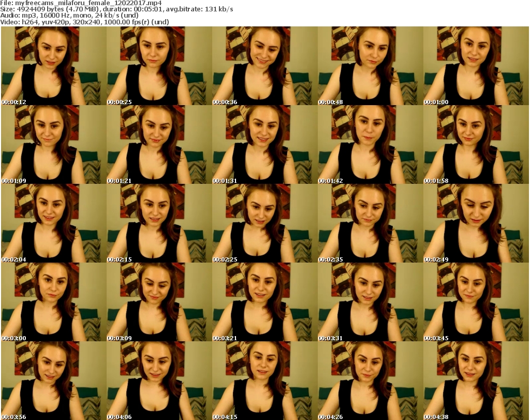530x420 pixels.
Task: Pick the frame stamped 00:02:25
Action: (x=264, y=224)
